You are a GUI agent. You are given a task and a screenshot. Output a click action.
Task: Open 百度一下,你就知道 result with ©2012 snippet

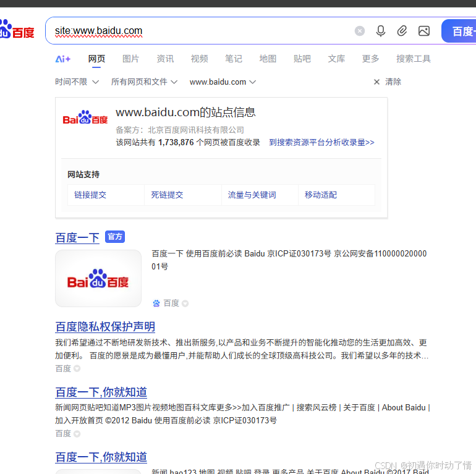click(101, 392)
